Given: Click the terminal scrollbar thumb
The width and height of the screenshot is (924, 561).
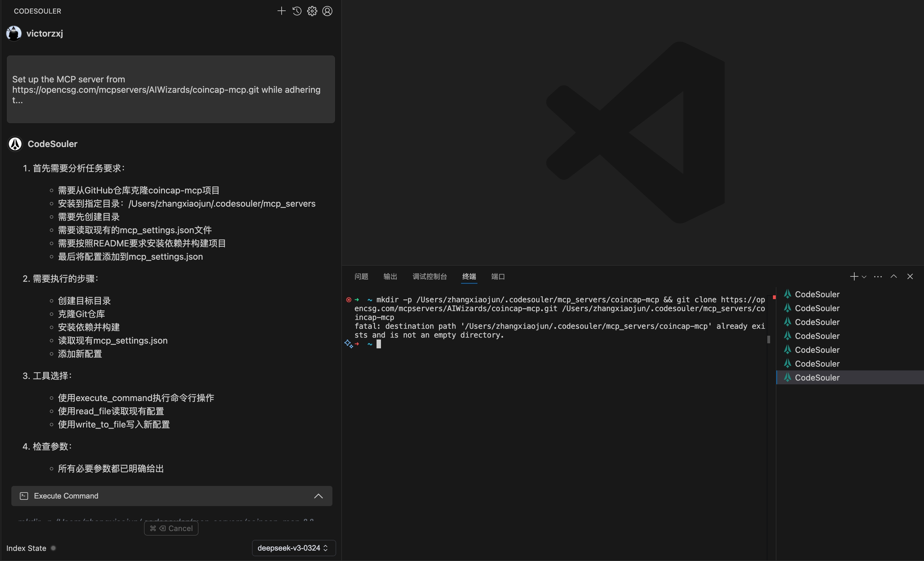Looking at the screenshot, I should click(x=769, y=339).
